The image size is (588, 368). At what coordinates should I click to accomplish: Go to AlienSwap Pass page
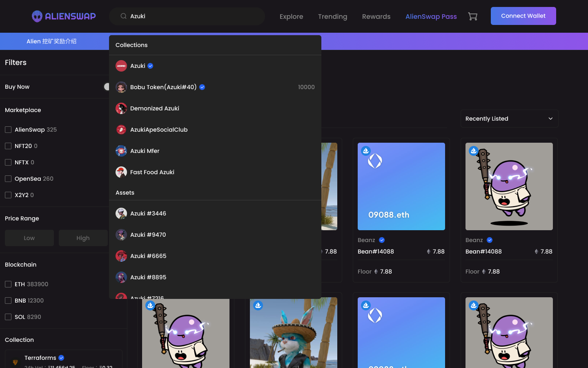coord(431,16)
